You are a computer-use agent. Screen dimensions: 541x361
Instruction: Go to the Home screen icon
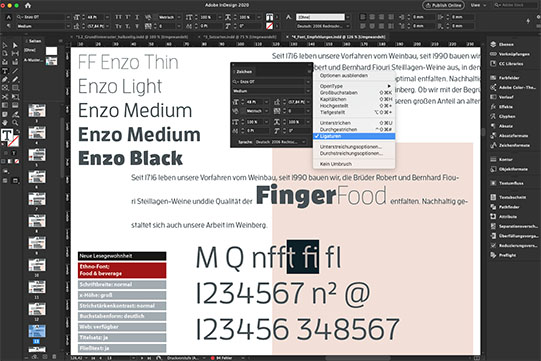pos(28,5)
